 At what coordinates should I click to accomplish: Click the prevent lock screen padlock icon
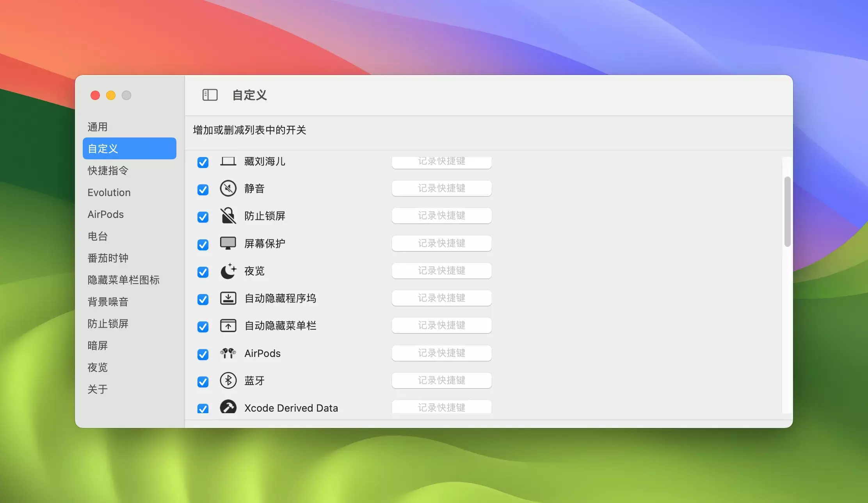coord(228,216)
